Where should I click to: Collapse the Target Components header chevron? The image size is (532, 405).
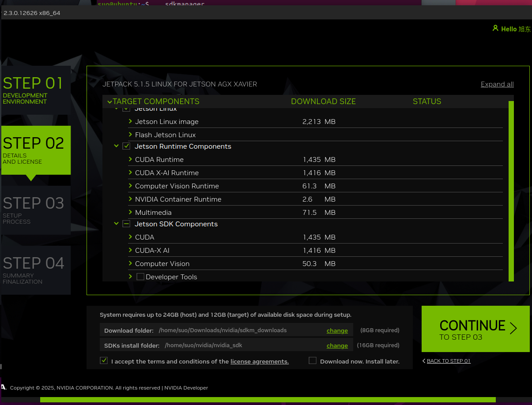pos(109,102)
